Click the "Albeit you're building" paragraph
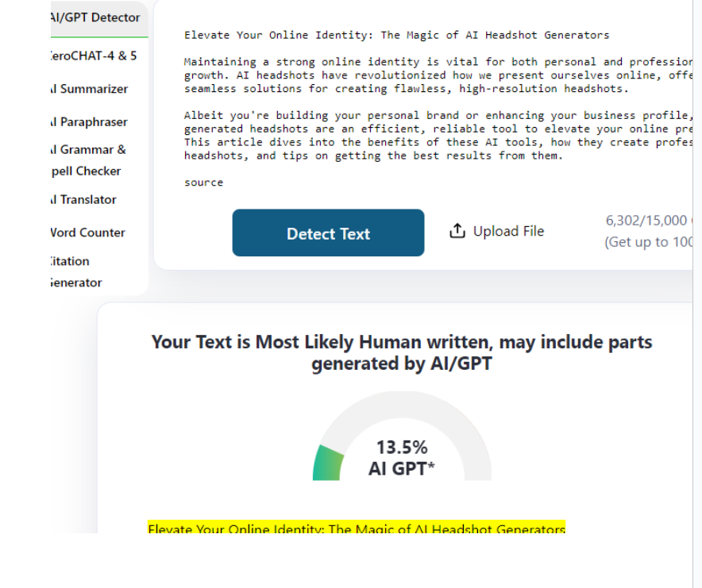Image resolution: width=702 pixels, height=588 pixels. coord(437,136)
